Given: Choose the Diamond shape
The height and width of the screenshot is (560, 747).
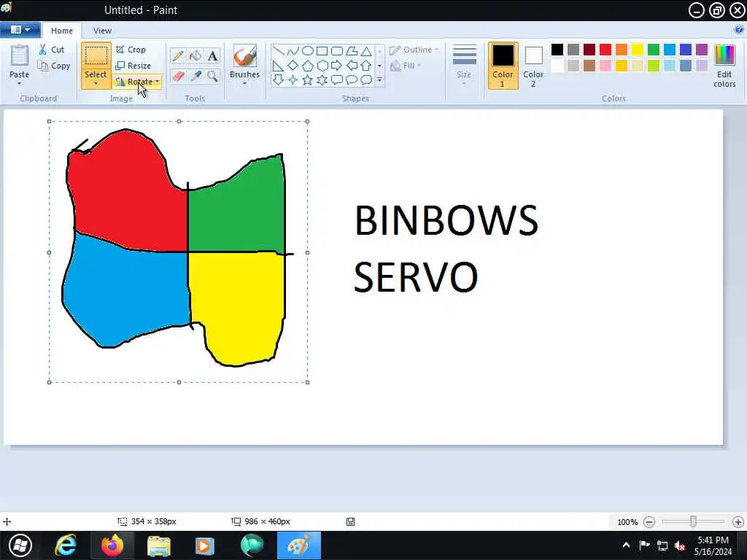Looking at the screenshot, I should [x=293, y=66].
